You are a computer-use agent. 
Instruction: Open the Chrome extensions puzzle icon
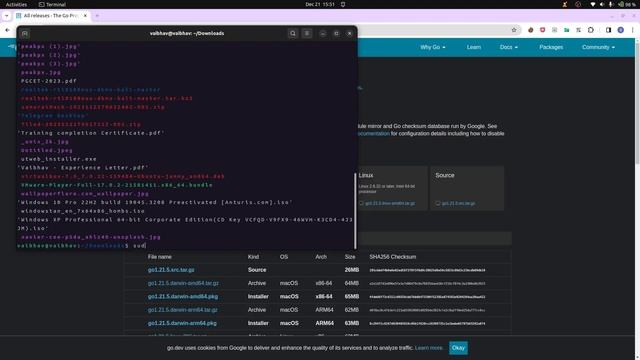pyautogui.click(x=591, y=30)
